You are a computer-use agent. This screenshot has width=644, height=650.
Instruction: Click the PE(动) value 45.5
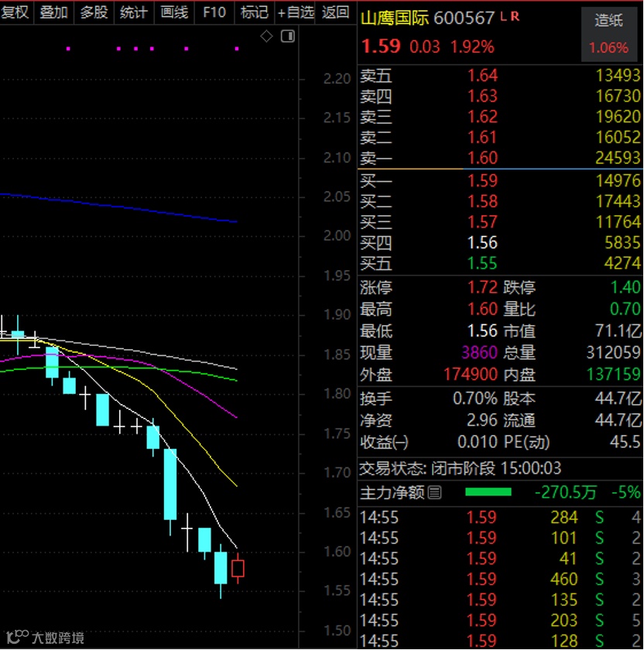pyautogui.click(x=625, y=443)
